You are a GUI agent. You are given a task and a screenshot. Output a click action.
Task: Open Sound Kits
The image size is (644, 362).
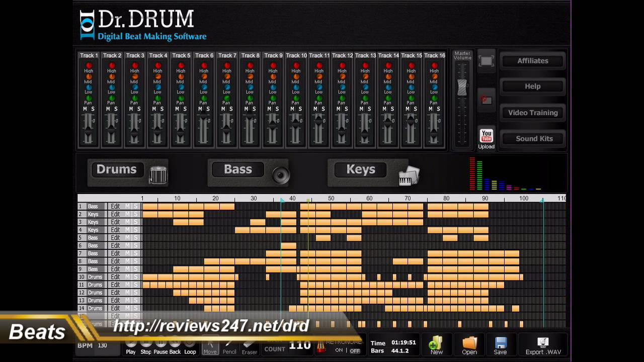(x=533, y=139)
